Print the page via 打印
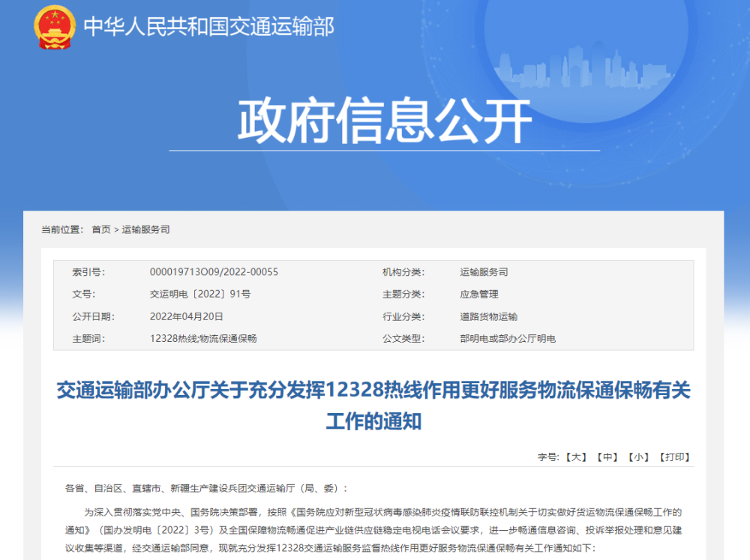Viewport: 750px width, 560px height. tap(674, 457)
